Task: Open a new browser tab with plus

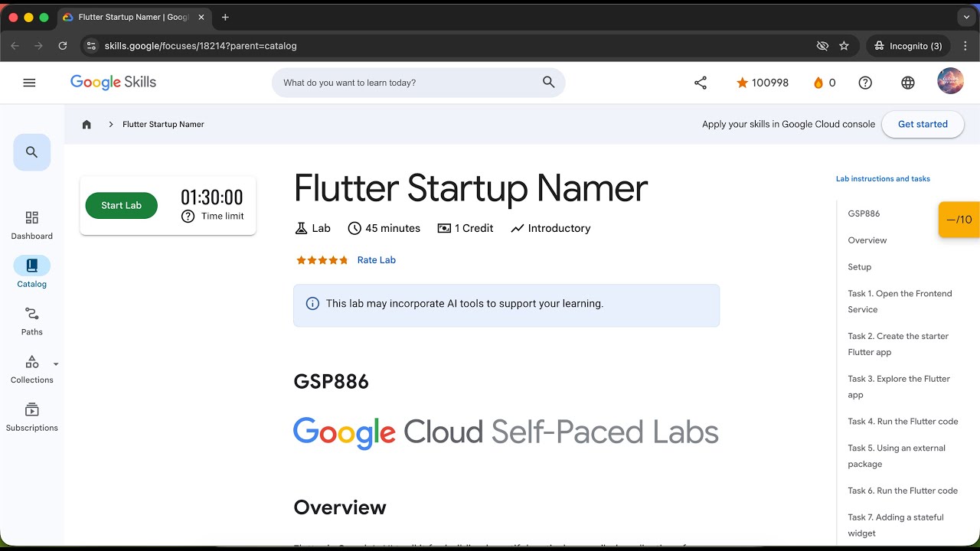Action: 225,17
